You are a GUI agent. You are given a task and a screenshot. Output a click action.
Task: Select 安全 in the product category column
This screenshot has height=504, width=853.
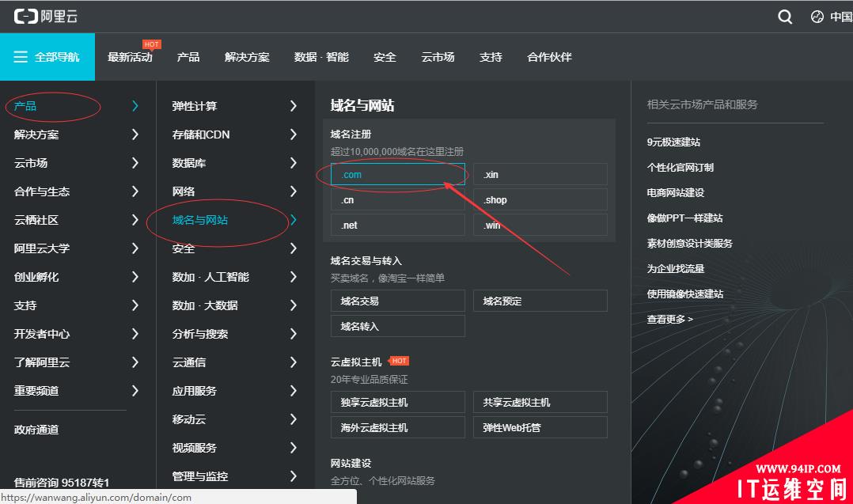(x=184, y=248)
